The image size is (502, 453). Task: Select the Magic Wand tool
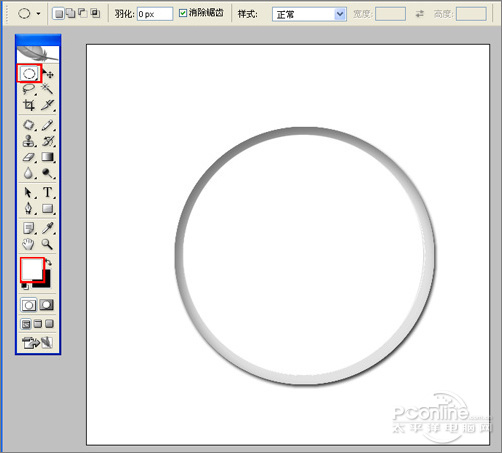click(x=47, y=89)
